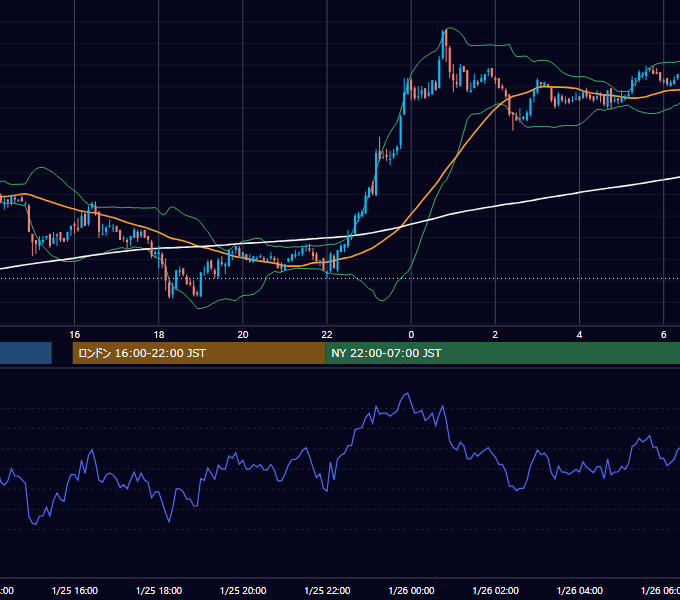Viewport: 680px width, 600px height.
Task: Click the 1/26 02:00 time label
Action: point(495,590)
